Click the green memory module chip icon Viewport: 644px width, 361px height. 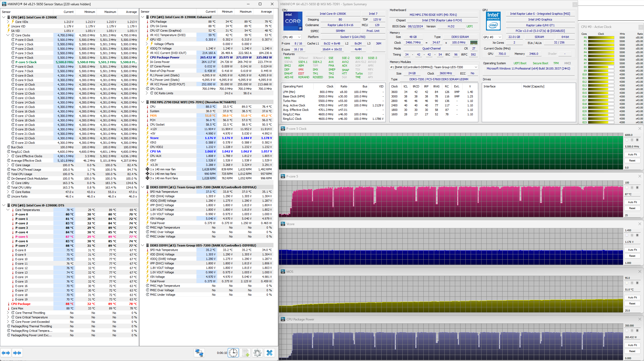[474, 43]
